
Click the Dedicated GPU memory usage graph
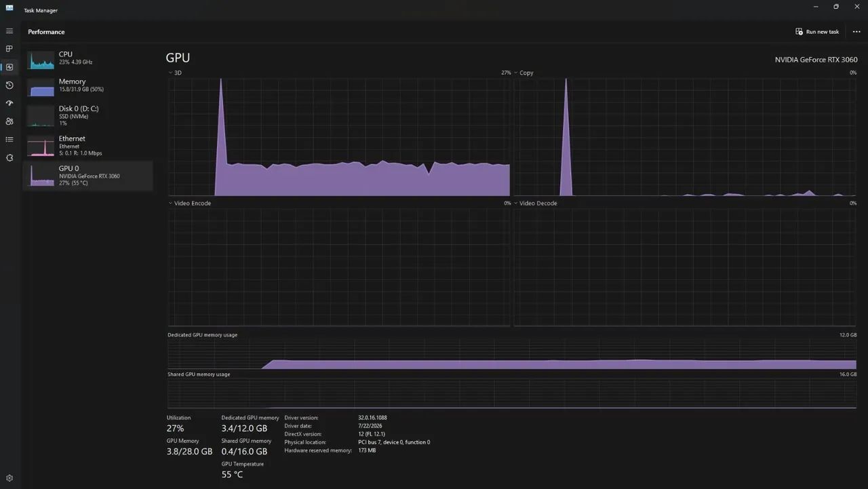click(x=512, y=353)
